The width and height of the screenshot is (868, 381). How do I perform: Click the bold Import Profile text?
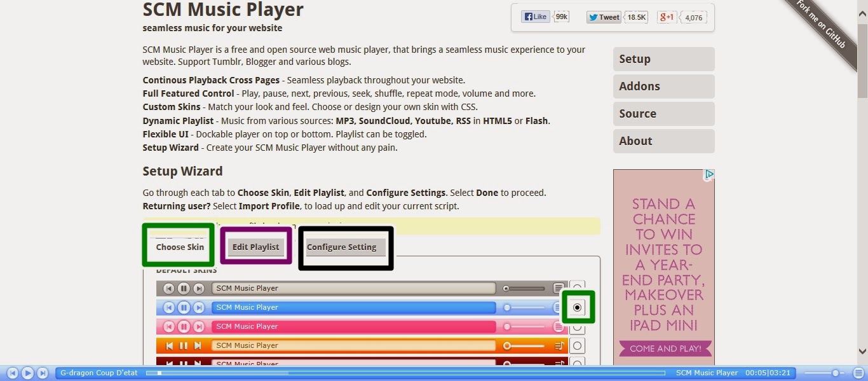(269, 206)
